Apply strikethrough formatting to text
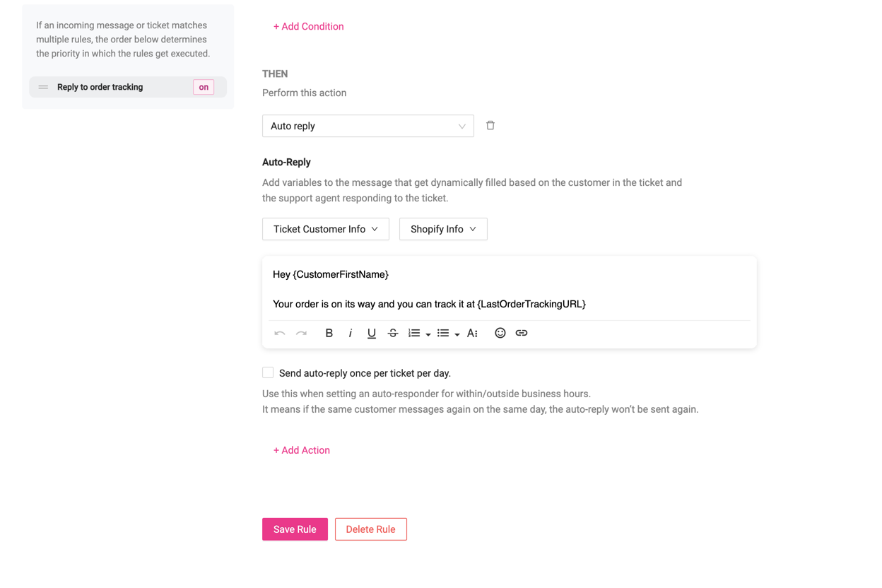Viewport: 882px width, 588px height. click(x=393, y=333)
